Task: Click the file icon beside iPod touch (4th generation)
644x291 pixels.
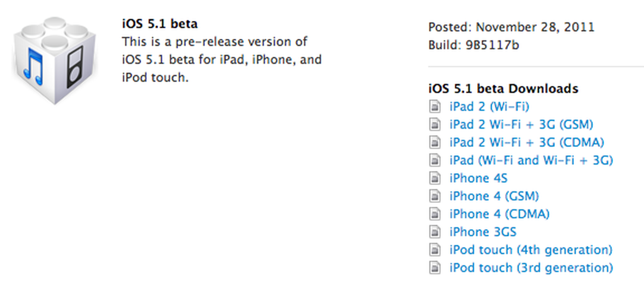Action: click(x=436, y=249)
